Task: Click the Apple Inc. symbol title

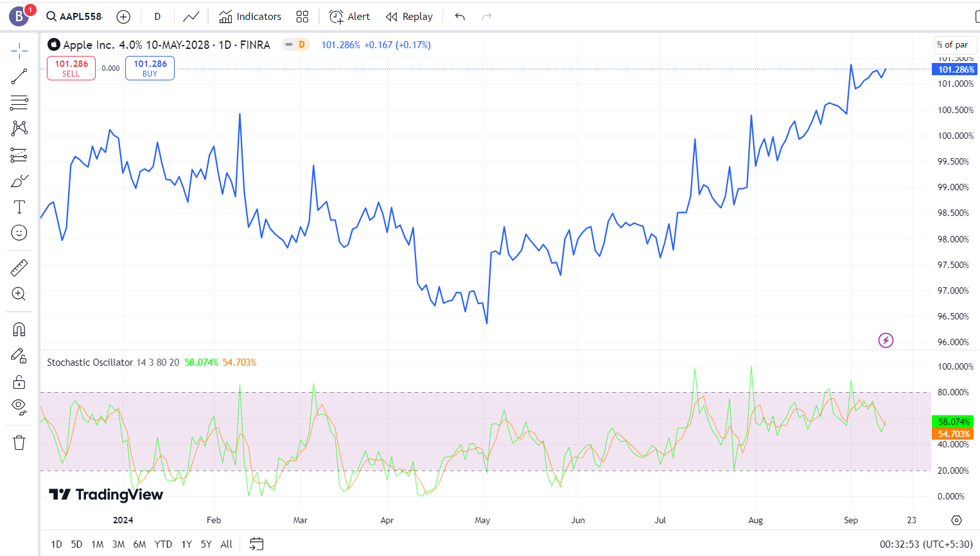Action: point(166,45)
